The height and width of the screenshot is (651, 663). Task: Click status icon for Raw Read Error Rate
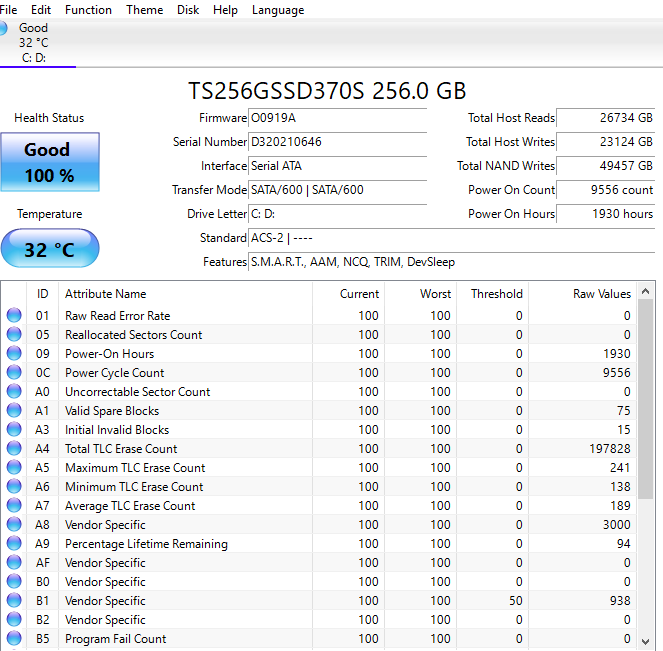click(14, 315)
